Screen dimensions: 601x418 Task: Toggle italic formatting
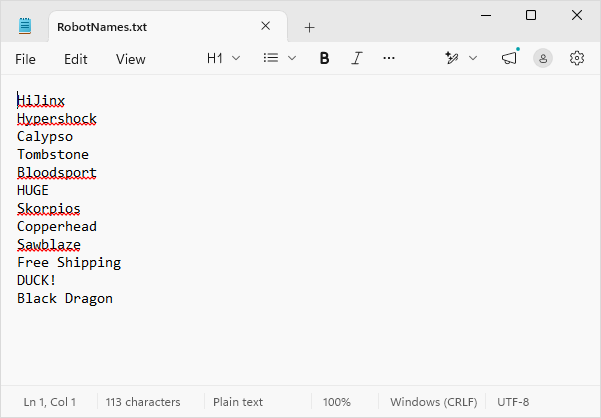pos(356,58)
